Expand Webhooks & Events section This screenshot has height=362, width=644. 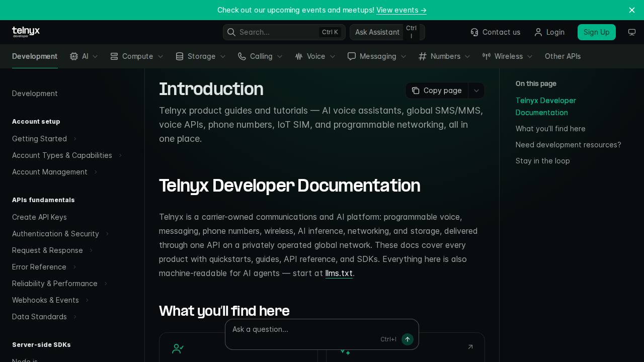tap(87, 300)
